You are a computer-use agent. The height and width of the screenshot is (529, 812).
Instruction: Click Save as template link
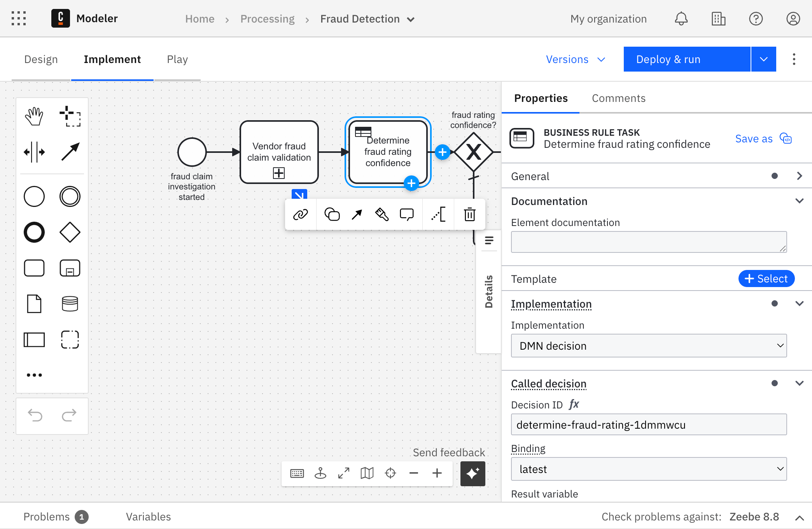pos(763,138)
